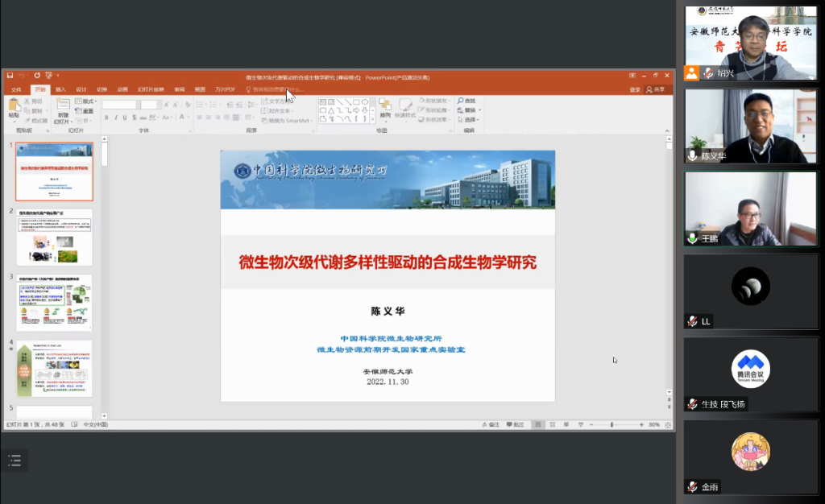
Task: Click the Find (查找) search icon
Action: click(459, 101)
